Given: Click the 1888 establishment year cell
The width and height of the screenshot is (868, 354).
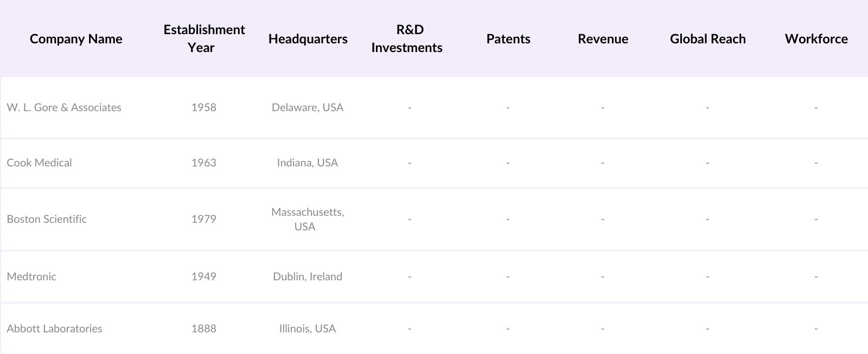Looking at the screenshot, I should click(x=204, y=329).
